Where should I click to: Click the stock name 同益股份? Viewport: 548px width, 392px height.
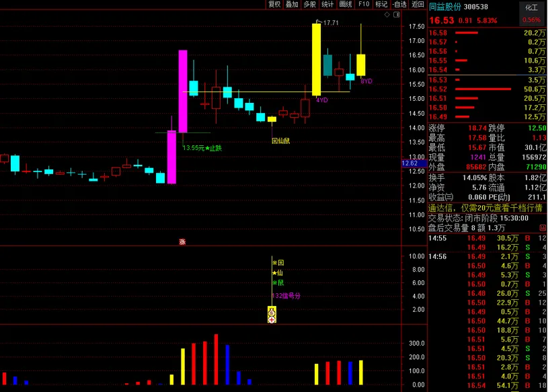(x=445, y=7)
